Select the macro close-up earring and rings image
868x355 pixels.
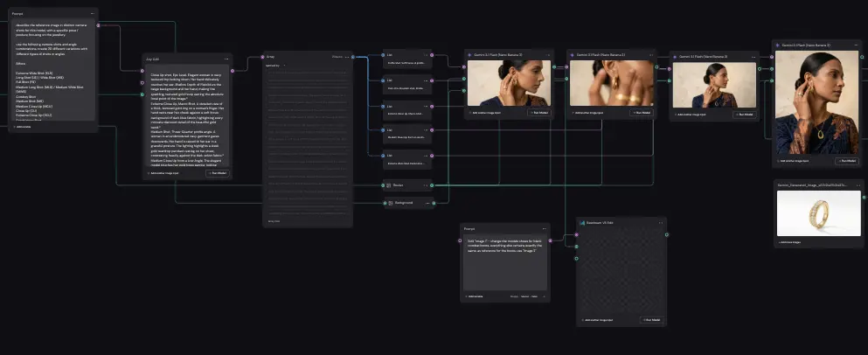click(612, 83)
